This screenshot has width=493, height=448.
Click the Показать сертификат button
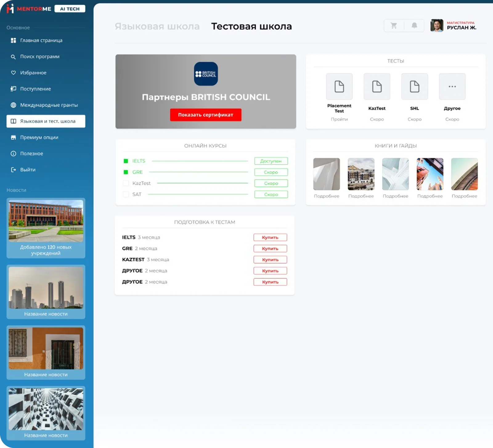point(206,115)
